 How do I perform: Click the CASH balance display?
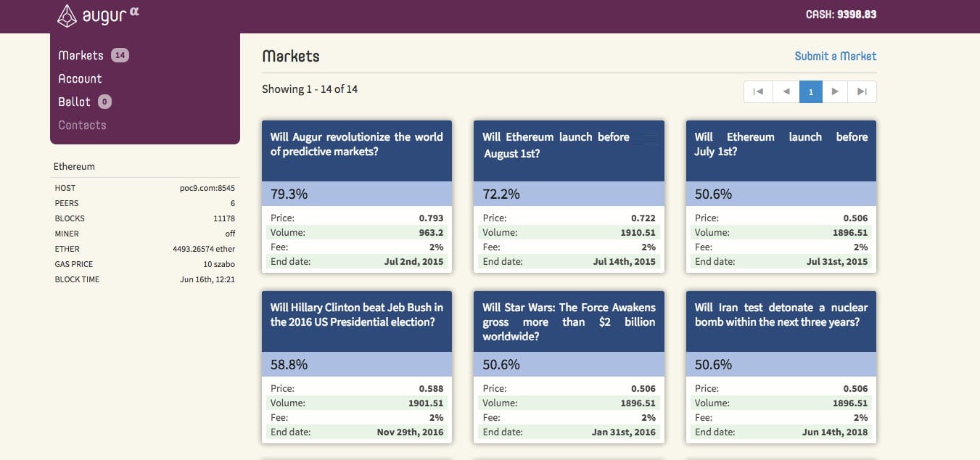(x=841, y=15)
